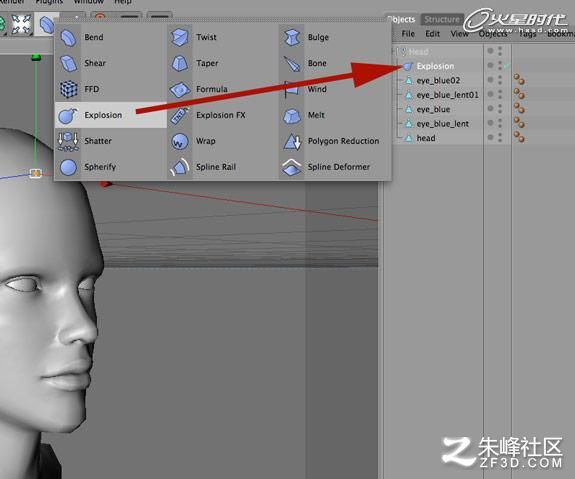Toggle visibility dots for eye_blue

[500, 109]
